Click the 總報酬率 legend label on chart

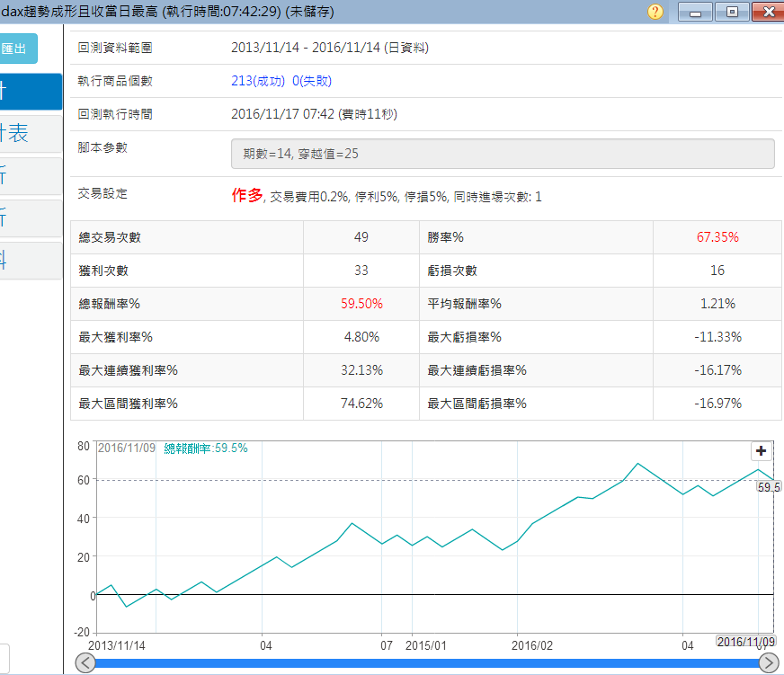(205, 449)
